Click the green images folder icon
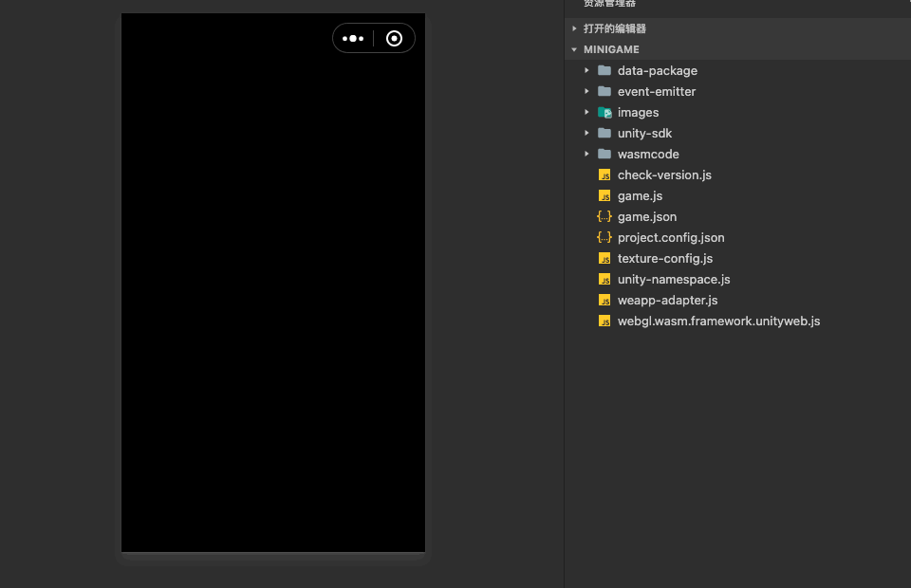911x588 pixels. coord(604,112)
